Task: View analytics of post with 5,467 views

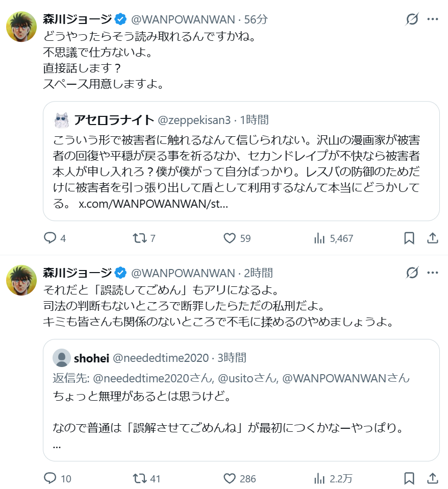Action: [320, 238]
